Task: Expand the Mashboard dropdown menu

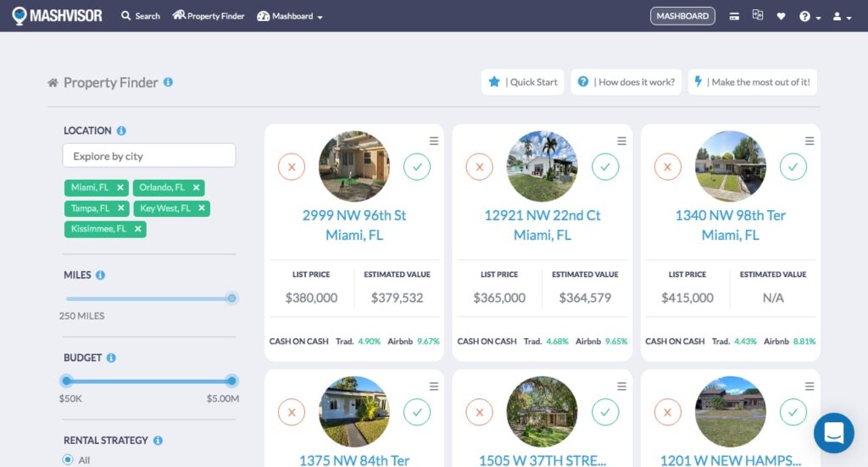Action: point(290,16)
